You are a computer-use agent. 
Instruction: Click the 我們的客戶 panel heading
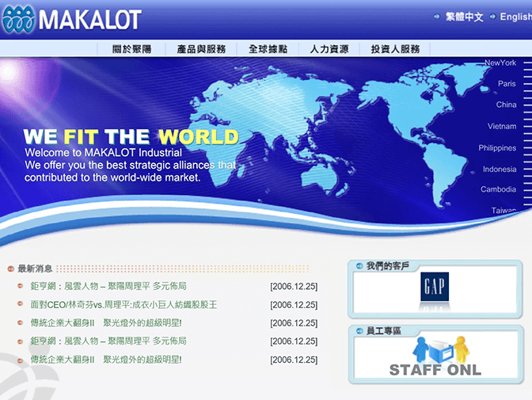click(x=387, y=266)
